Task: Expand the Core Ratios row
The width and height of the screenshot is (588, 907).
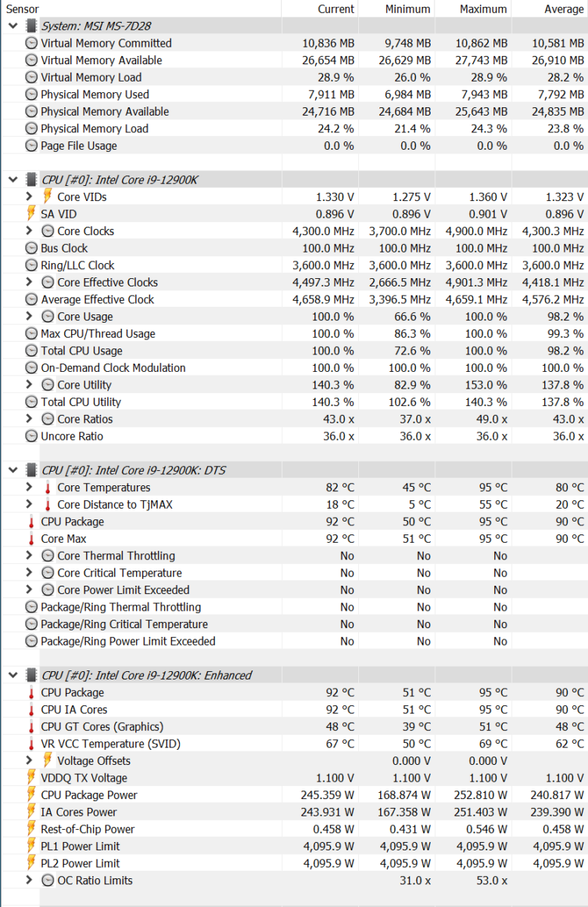Action: point(29,419)
